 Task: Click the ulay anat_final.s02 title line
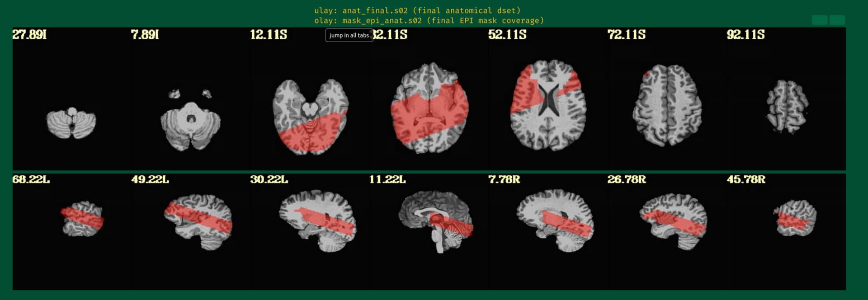pos(417,10)
